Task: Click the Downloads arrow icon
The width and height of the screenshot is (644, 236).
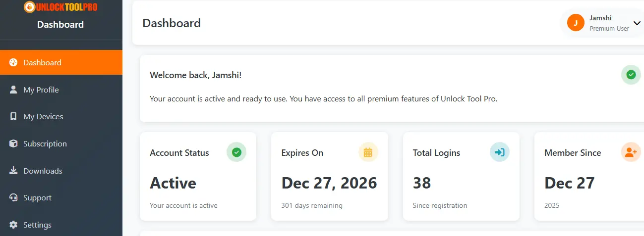Action: 13,171
